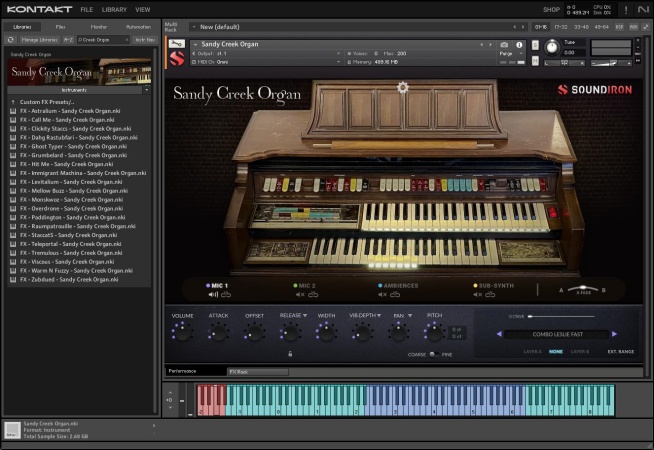This screenshot has width=654, height=450.
Task: Unmute the AMBIENCES layer speaker
Action: click(382, 295)
